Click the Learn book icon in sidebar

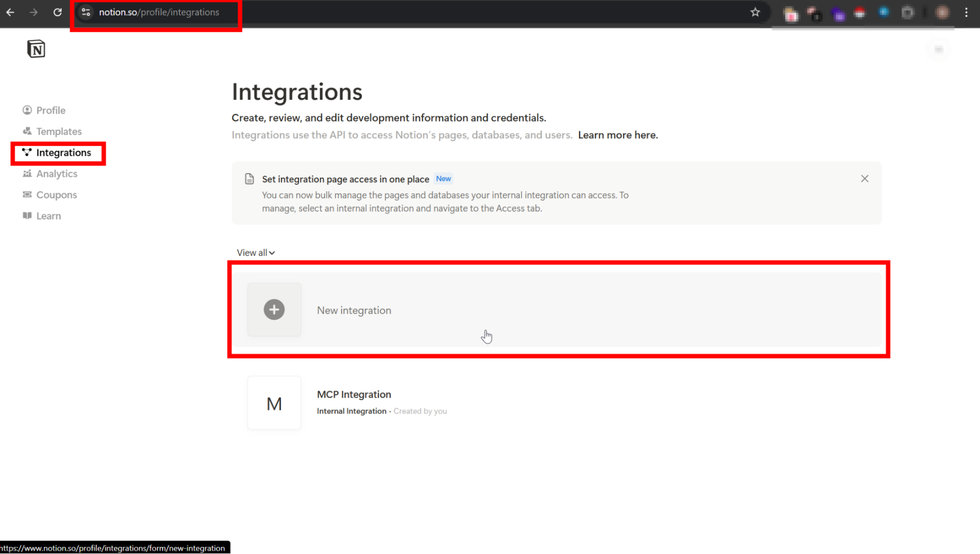tap(27, 216)
